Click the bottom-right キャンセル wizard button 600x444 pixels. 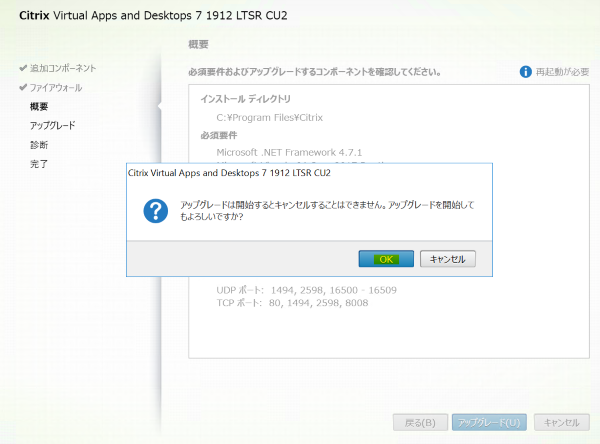561,423
